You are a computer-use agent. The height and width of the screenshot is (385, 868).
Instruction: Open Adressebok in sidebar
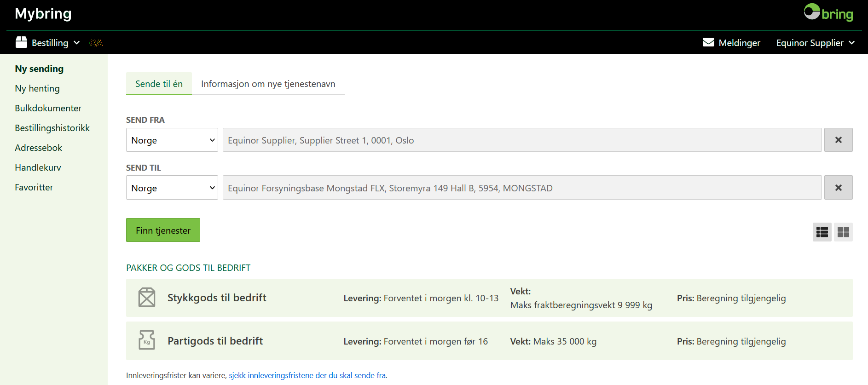point(38,148)
